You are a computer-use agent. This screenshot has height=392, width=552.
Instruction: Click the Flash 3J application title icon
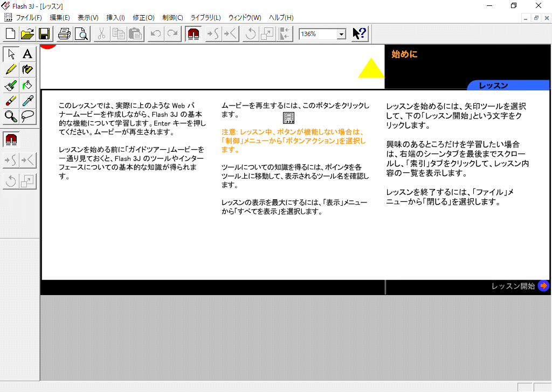point(5,5)
